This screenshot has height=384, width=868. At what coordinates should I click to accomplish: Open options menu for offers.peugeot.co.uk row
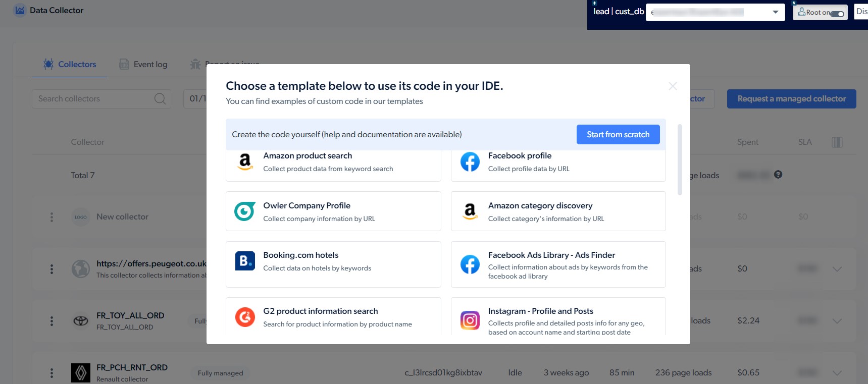pyautogui.click(x=52, y=269)
